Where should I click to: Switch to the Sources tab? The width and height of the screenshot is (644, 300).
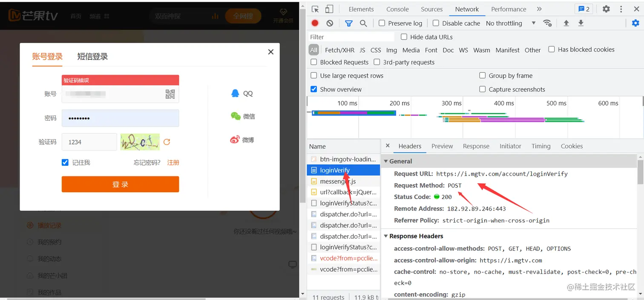(432, 9)
